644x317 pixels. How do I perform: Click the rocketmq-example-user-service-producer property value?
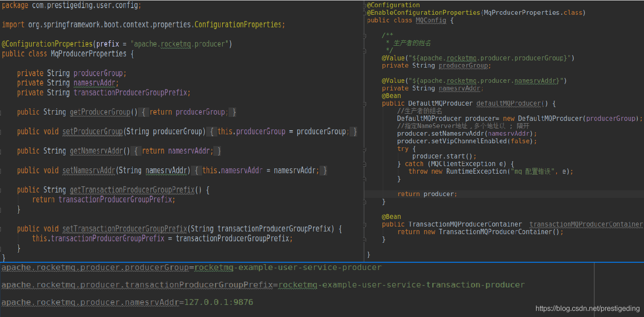[x=288, y=268]
